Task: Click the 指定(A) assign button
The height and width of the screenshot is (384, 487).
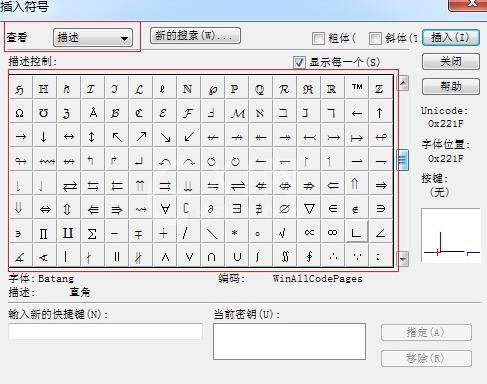Action: tap(426, 332)
